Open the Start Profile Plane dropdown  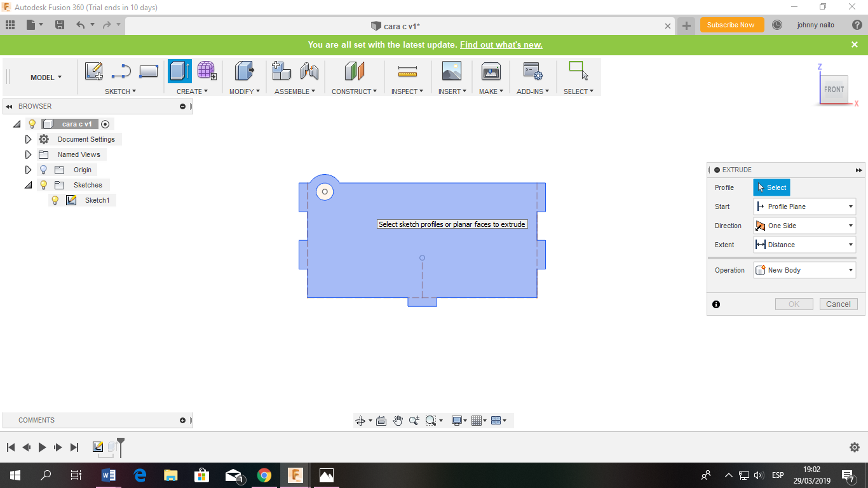(x=804, y=207)
